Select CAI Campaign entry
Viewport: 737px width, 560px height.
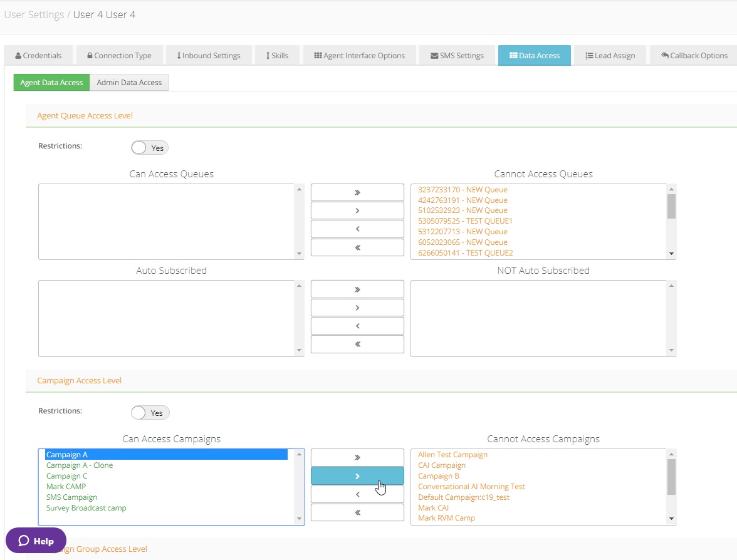click(441, 465)
